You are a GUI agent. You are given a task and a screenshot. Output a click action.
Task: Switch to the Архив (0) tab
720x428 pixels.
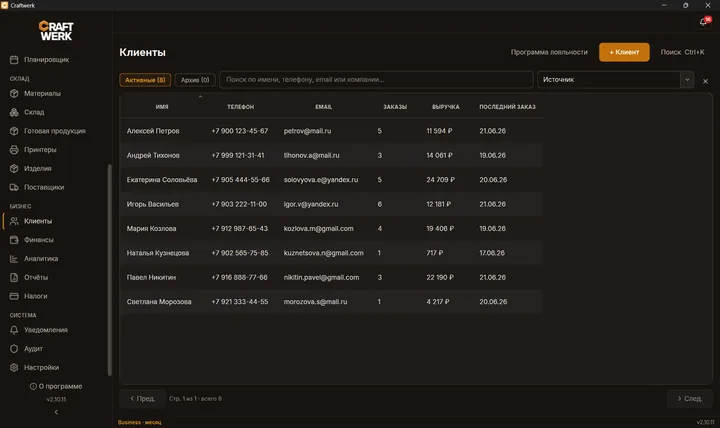click(x=195, y=80)
